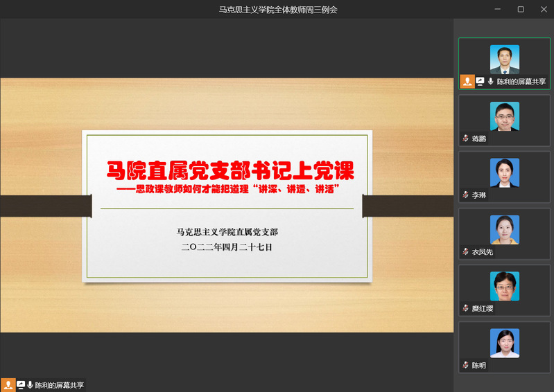Select 陈明's avatar photo
The image size is (554, 392).
click(x=504, y=343)
